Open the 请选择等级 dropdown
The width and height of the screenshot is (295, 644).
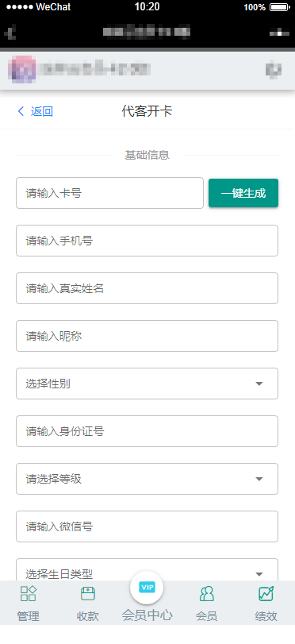[x=147, y=479]
